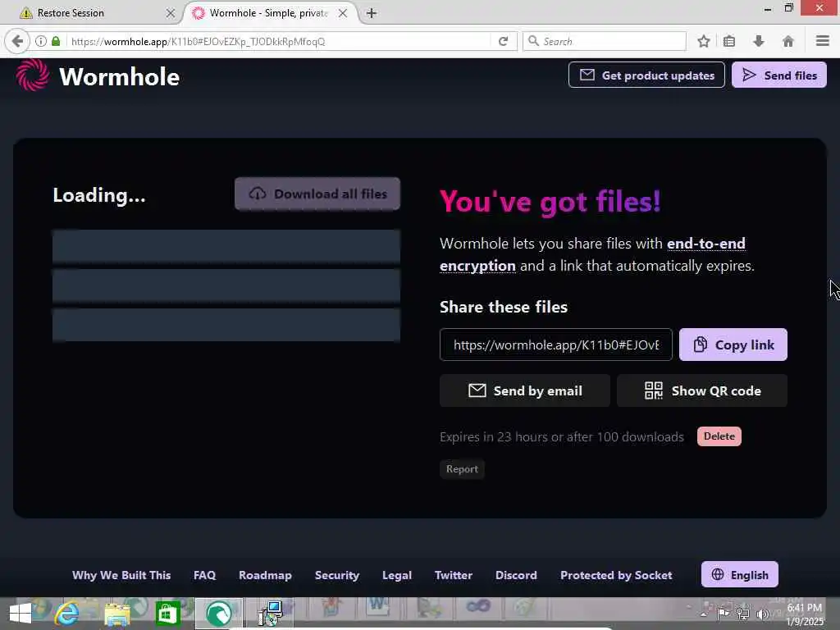
Task: Open Why We Built This link
Action: [x=121, y=575]
